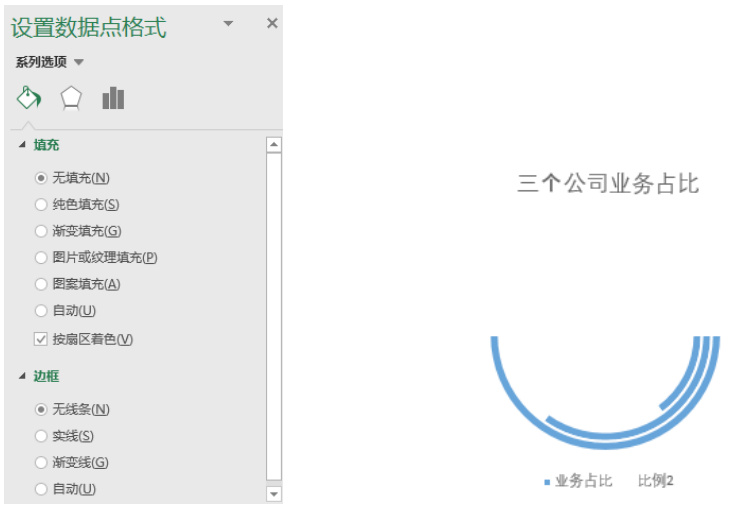The width and height of the screenshot is (734, 511).
Task: Open the Fill & Line paint bucket tab
Action: [x=29, y=98]
